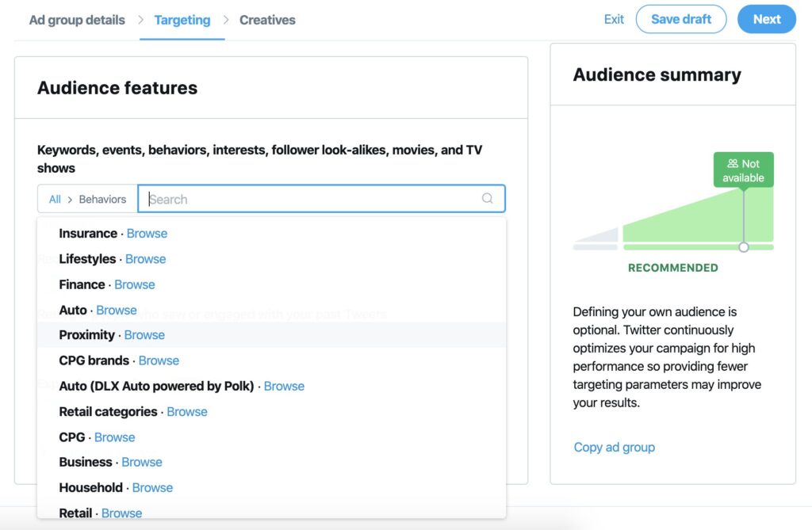
Task: Browse the Lifestyles behaviors category
Action: 146,259
